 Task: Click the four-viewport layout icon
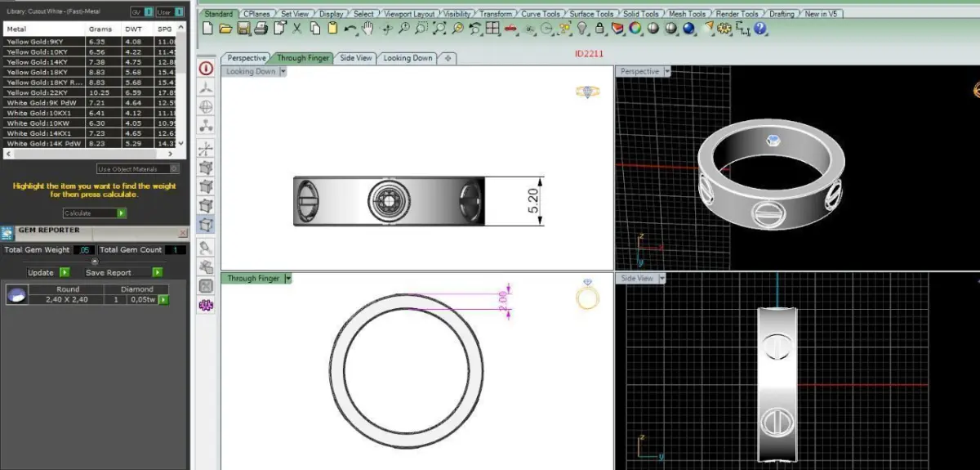pos(492,28)
